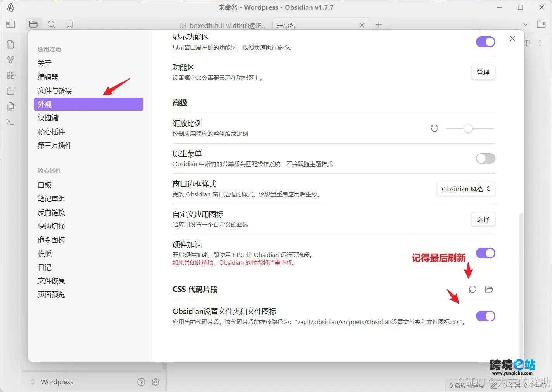Insert template ribbon icon

(10, 106)
